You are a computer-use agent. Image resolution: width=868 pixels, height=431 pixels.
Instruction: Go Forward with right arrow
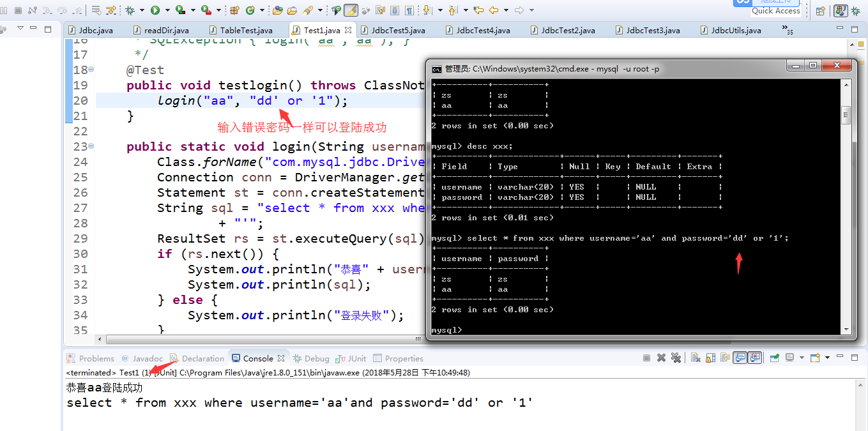coord(519,10)
